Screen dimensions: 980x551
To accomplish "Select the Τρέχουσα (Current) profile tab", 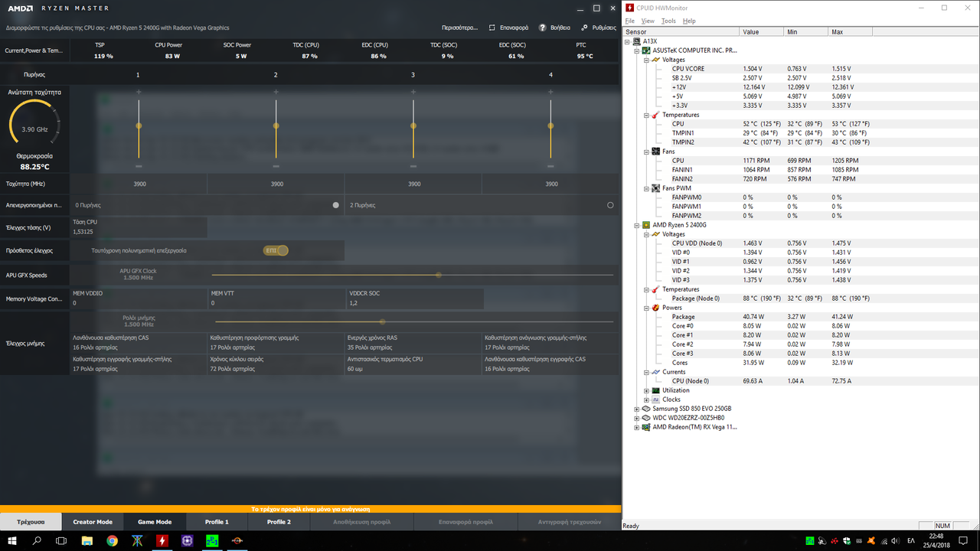I will click(31, 522).
